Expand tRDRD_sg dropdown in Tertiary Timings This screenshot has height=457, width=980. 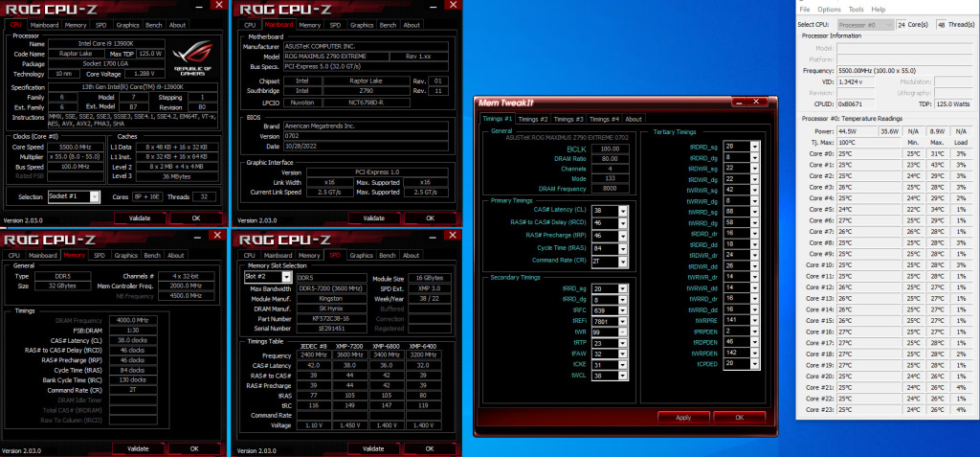point(756,146)
